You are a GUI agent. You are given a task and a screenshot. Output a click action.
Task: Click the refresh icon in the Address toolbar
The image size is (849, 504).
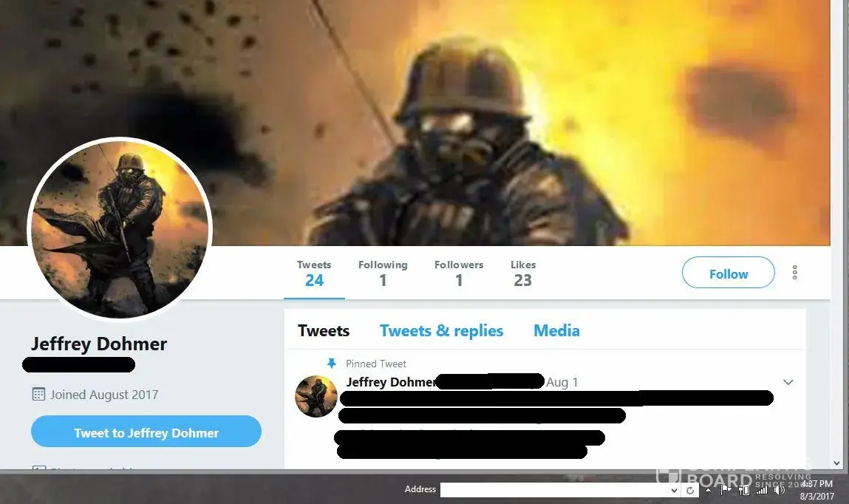pos(690,490)
